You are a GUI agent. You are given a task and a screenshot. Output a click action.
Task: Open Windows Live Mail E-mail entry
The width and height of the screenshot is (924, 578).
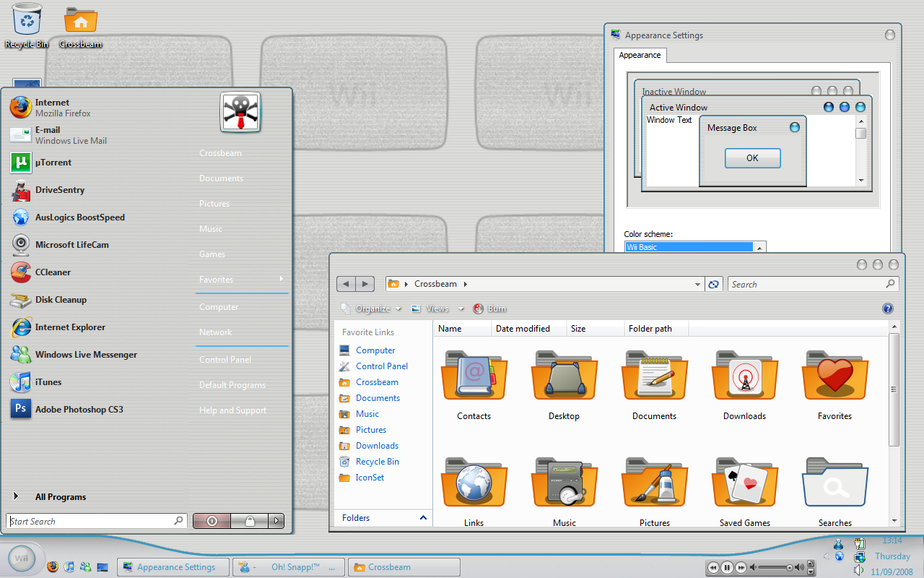tap(97, 135)
